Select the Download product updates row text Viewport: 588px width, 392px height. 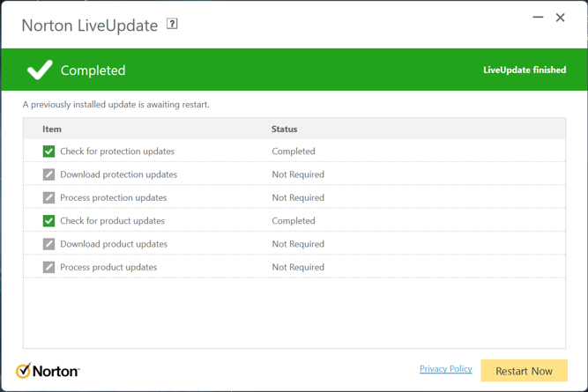click(114, 244)
